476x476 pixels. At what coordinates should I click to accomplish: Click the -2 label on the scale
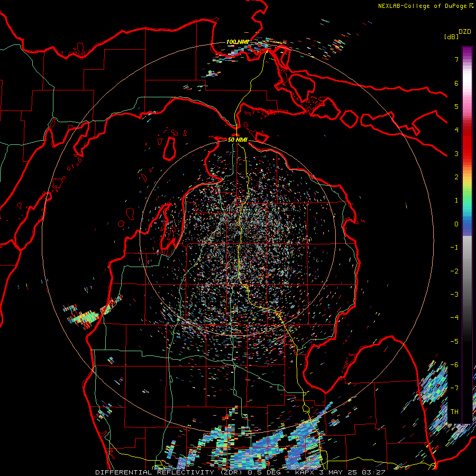[454, 271]
